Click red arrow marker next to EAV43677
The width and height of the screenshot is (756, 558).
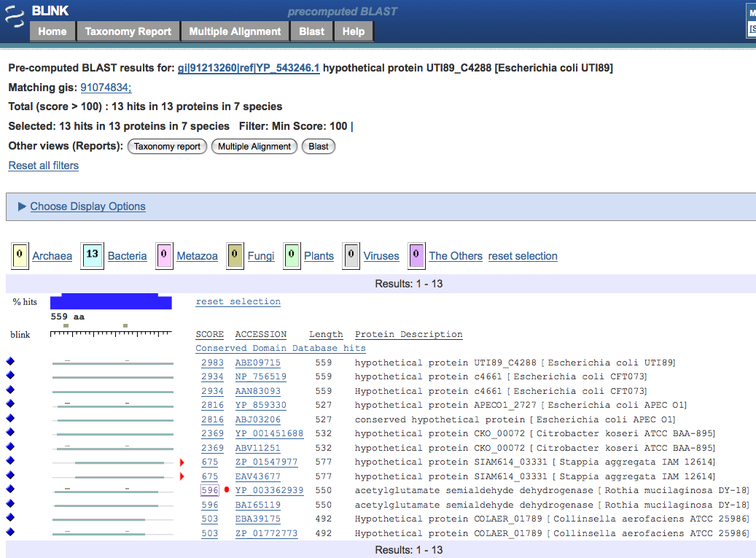pyautogui.click(x=182, y=476)
